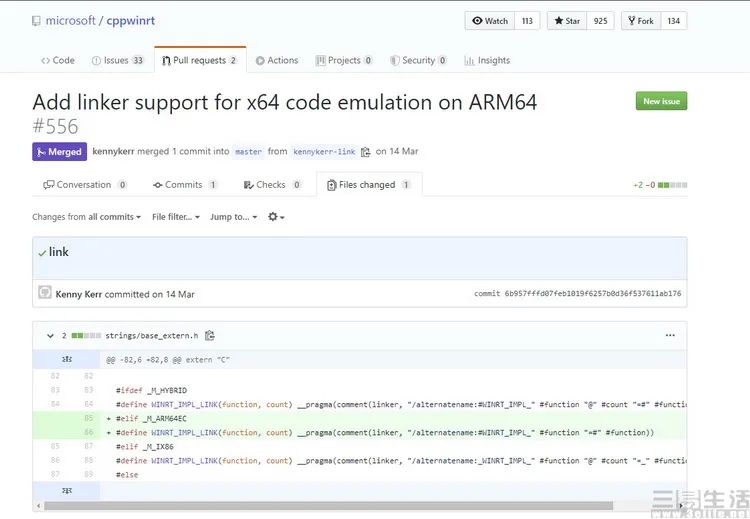The height and width of the screenshot is (519, 750).
Task: Click the top expand-lines icon in diff
Action: pyautogui.click(x=66, y=358)
